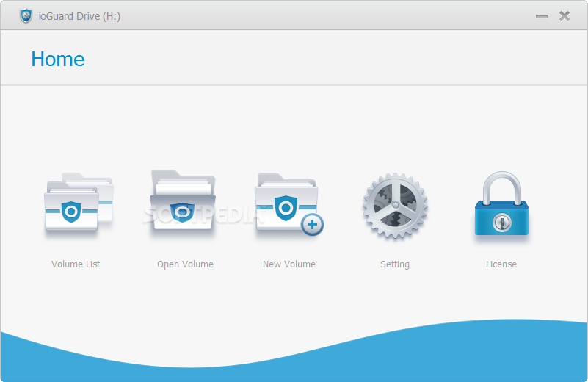Open the License padlock icon
This screenshot has width=588, height=382.
click(x=501, y=203)
